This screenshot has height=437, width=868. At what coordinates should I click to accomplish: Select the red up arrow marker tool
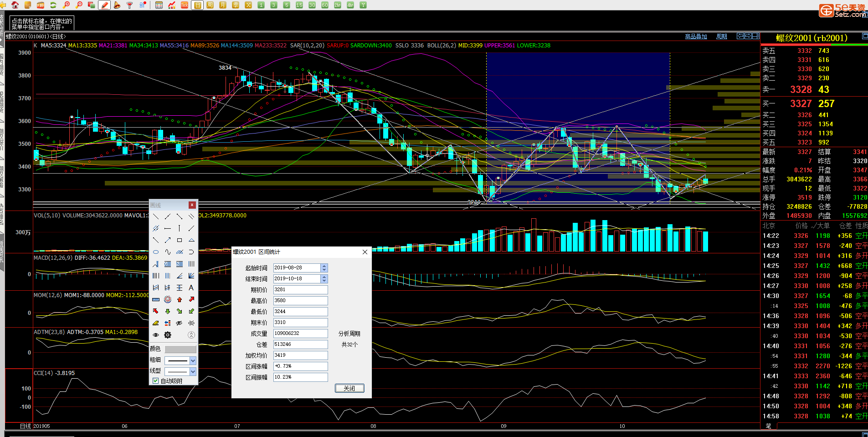click(x=180, y=299)
